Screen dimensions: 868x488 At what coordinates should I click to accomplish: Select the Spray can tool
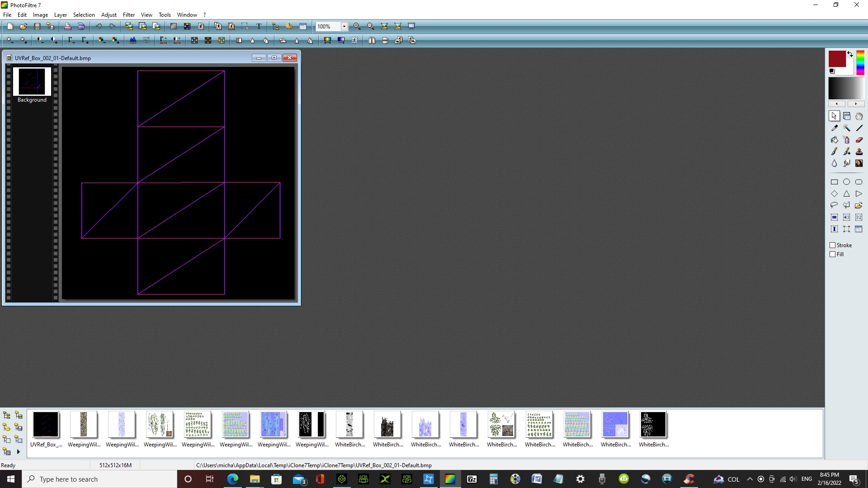(x=847, y=140)
